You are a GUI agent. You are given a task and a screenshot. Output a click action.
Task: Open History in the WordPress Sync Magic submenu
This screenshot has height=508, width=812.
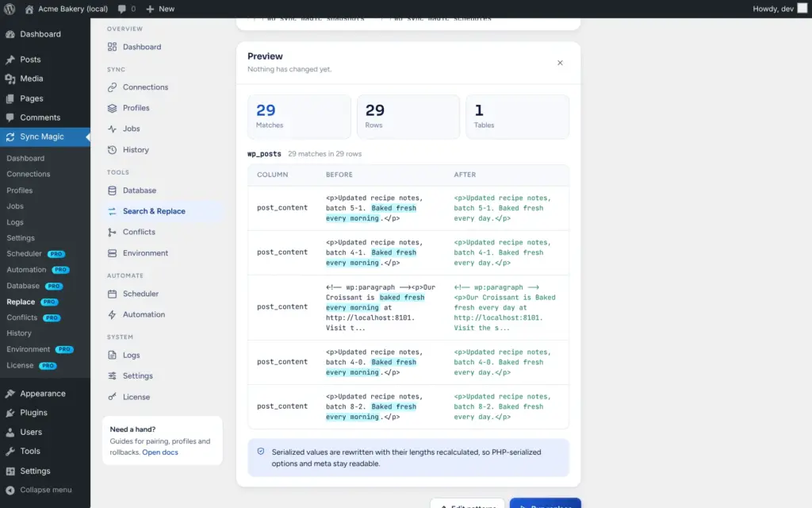tap(19, 333)
